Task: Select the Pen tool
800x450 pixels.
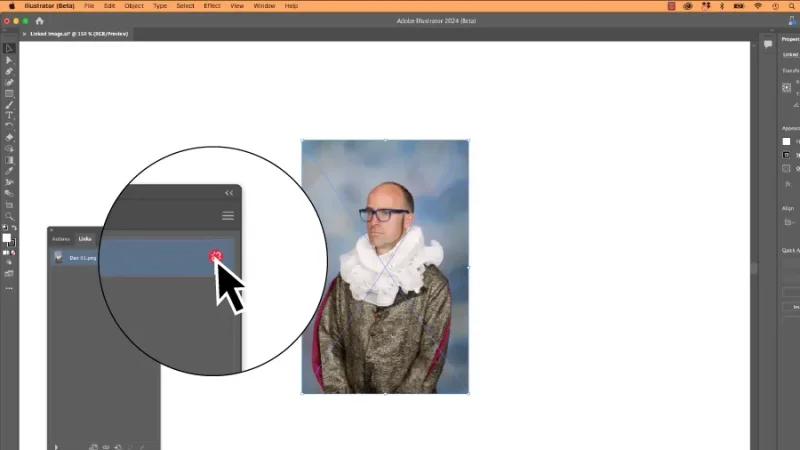Action: click(x=9, y=71)
